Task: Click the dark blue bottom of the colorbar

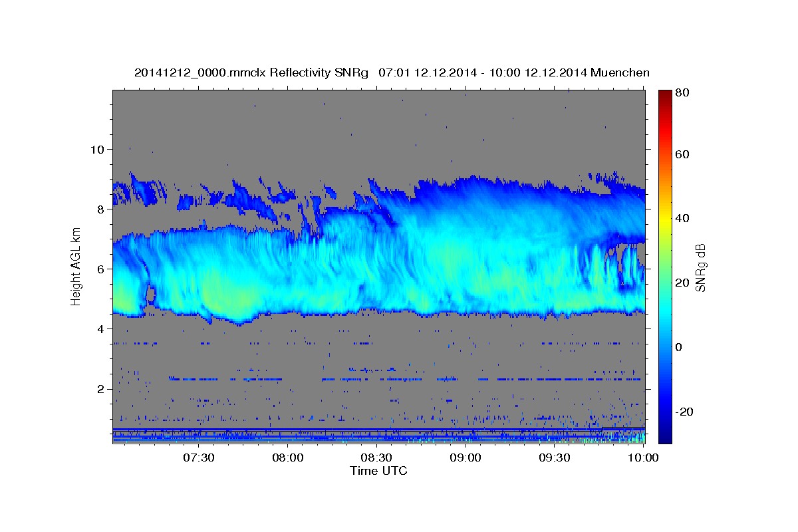Action: pyautogui.click(x=665, y=438)
